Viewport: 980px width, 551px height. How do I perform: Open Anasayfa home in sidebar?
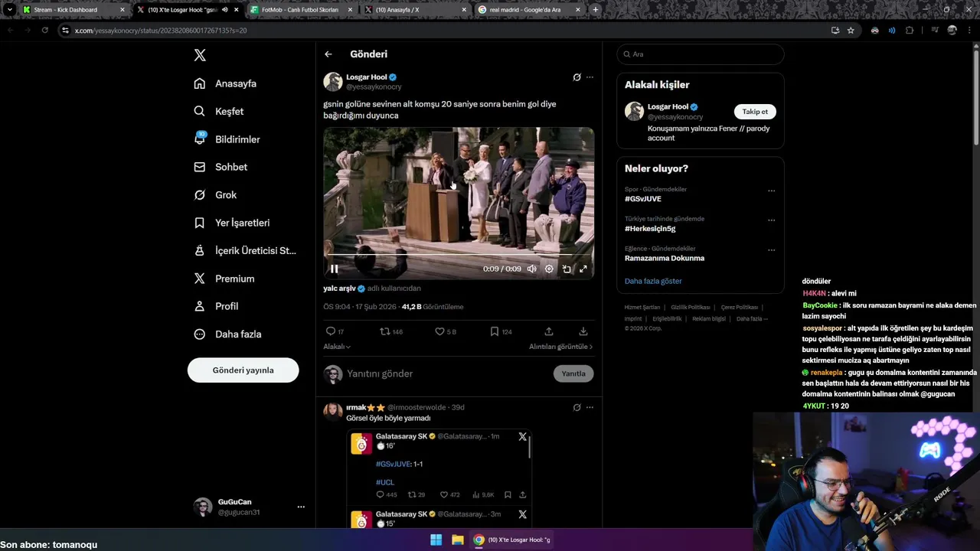225,83
